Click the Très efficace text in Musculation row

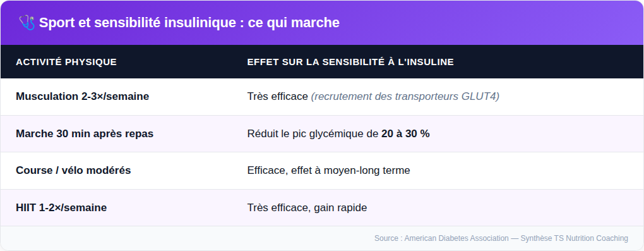pyautogui.click(x=278, y=96)
